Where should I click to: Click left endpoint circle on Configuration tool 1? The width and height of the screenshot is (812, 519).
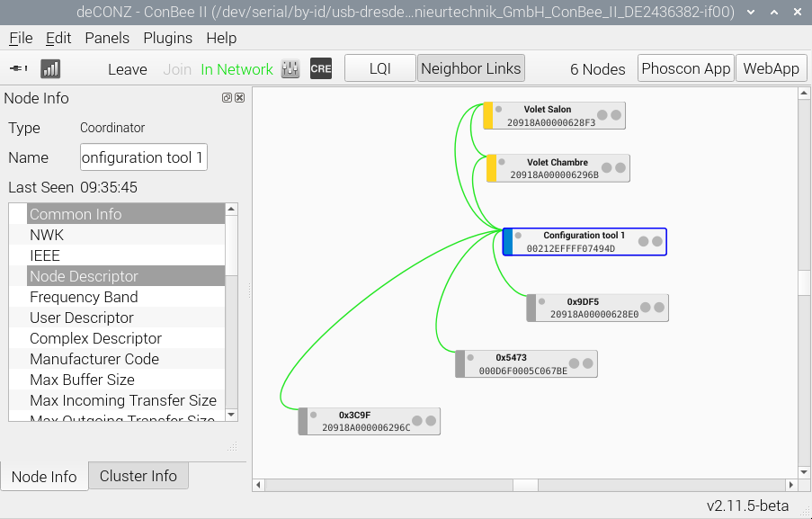click(643, 241)
